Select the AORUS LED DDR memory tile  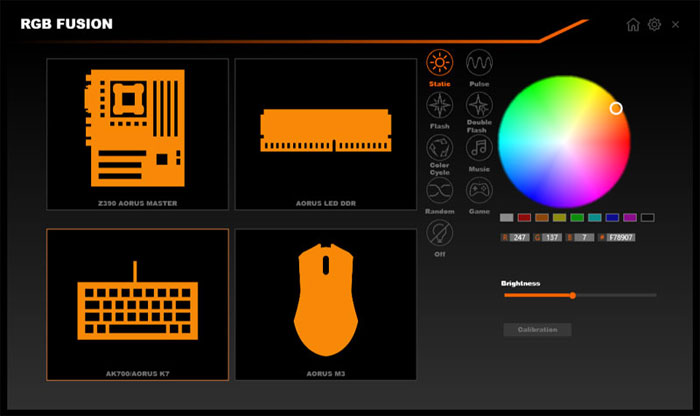pyautogui.click(x=325, y=134)
